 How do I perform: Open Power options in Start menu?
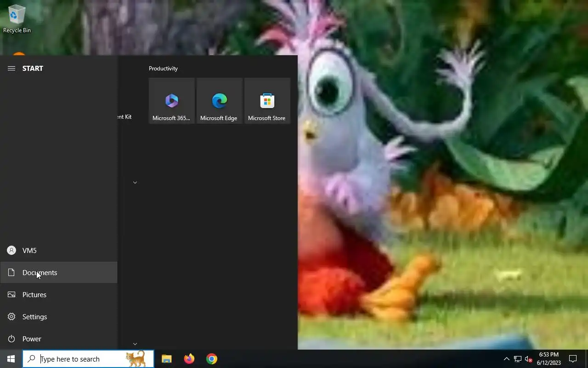tap(59, 339)
